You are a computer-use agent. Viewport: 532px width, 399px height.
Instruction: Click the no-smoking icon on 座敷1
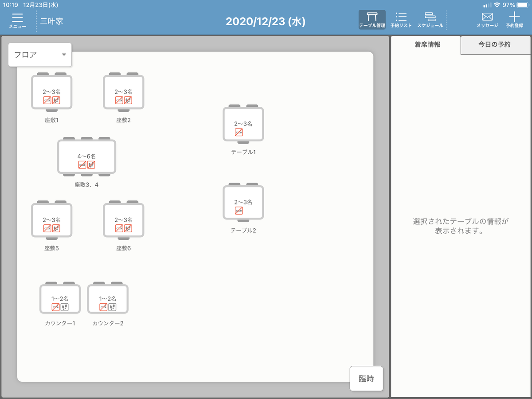47,100
